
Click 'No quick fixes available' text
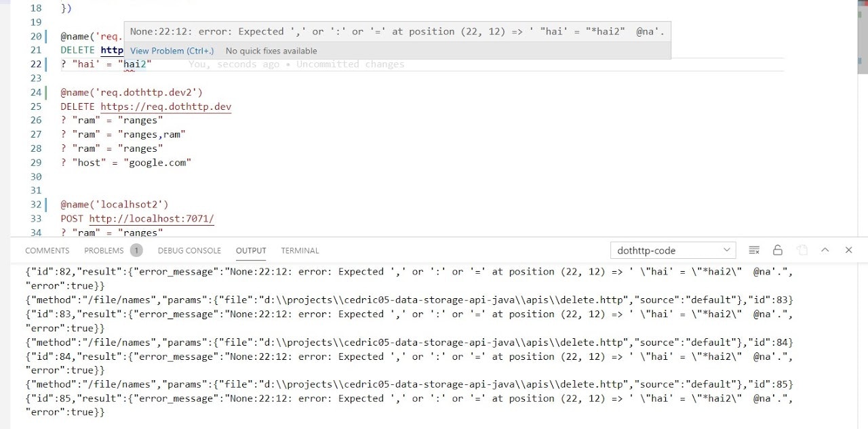(271, 51)
